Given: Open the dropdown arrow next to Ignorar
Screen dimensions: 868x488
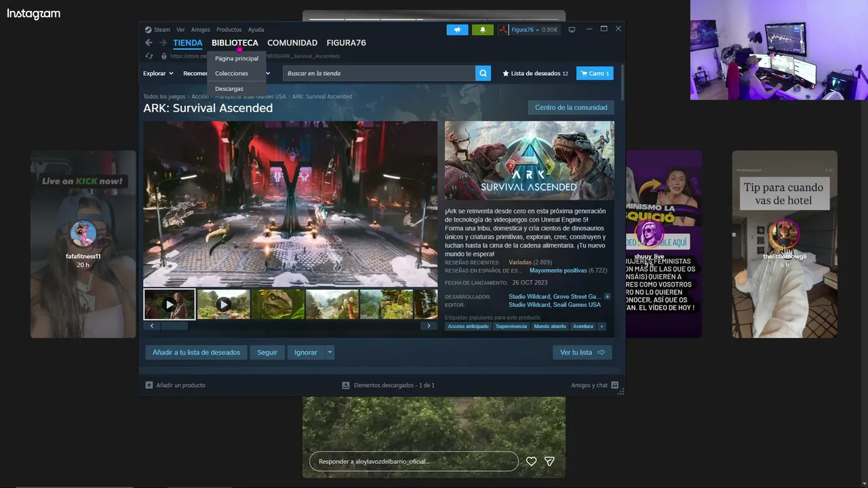Looking at the screenshot, I should 330,352.
